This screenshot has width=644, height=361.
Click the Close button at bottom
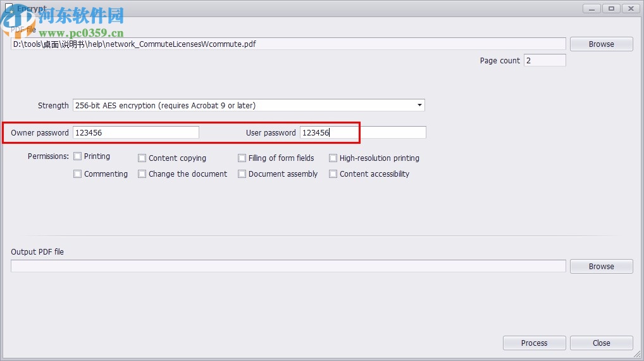[601, 343]
